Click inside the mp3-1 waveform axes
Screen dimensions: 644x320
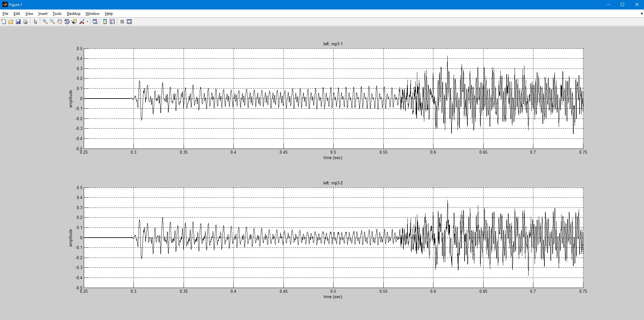click(x=333, y=99)
